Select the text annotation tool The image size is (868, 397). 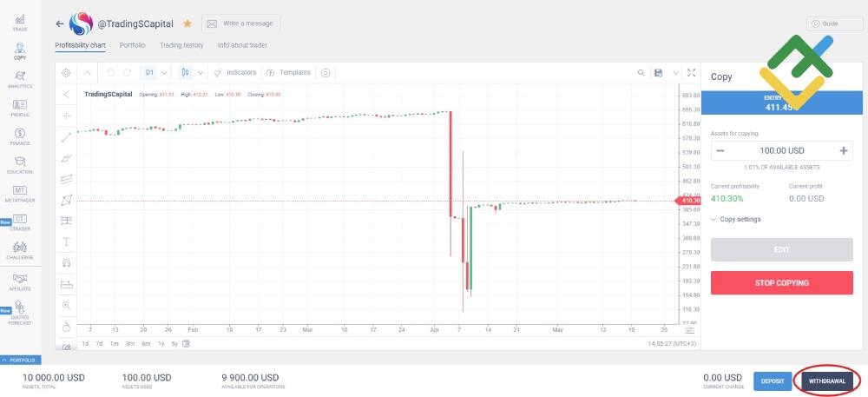67,242
